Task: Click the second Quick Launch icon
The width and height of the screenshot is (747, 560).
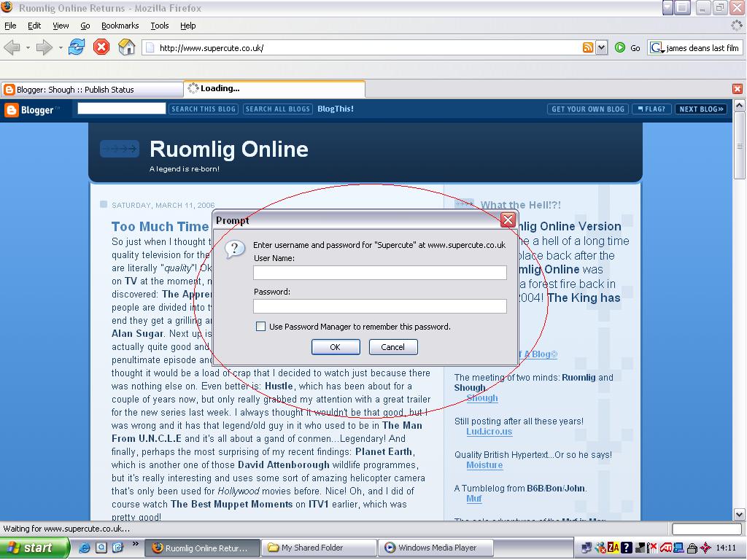Action: pos(101,548)
